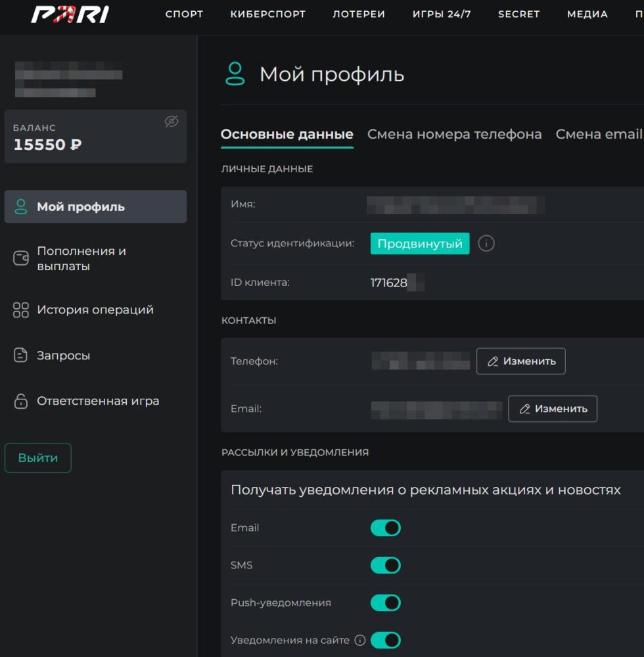
Task: Click the Продвинутый status badge
Action: (x=420, y=244)
